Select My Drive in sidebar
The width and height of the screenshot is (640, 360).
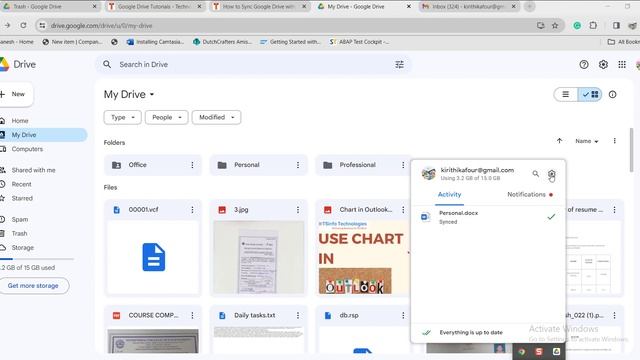[x=43, y=135]
